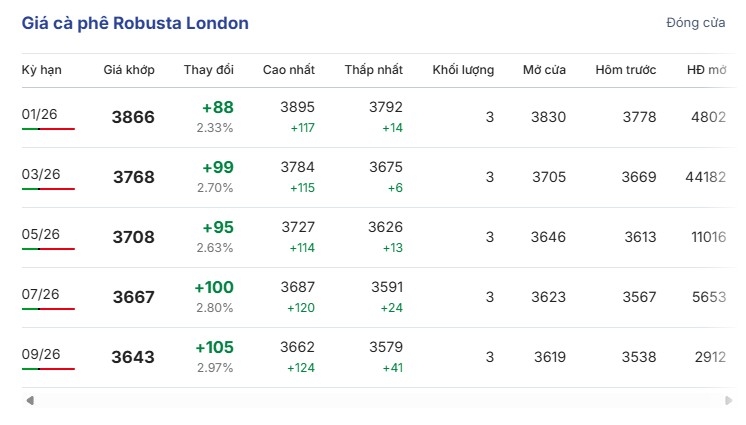The height and width of the screenshot is (425, 746).
Task: Click the 'Mở cửa' column header
Action: point(544,69)
